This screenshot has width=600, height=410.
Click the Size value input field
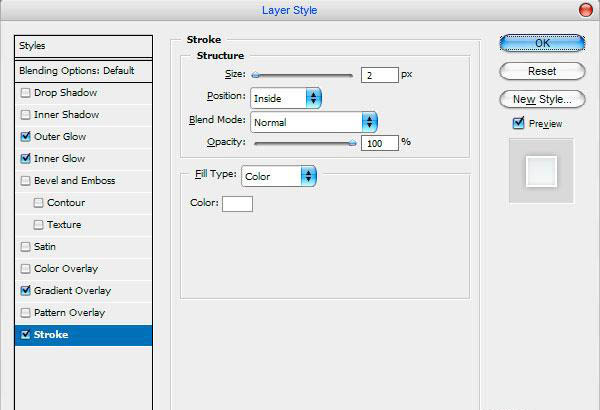[x=380, y=75]
